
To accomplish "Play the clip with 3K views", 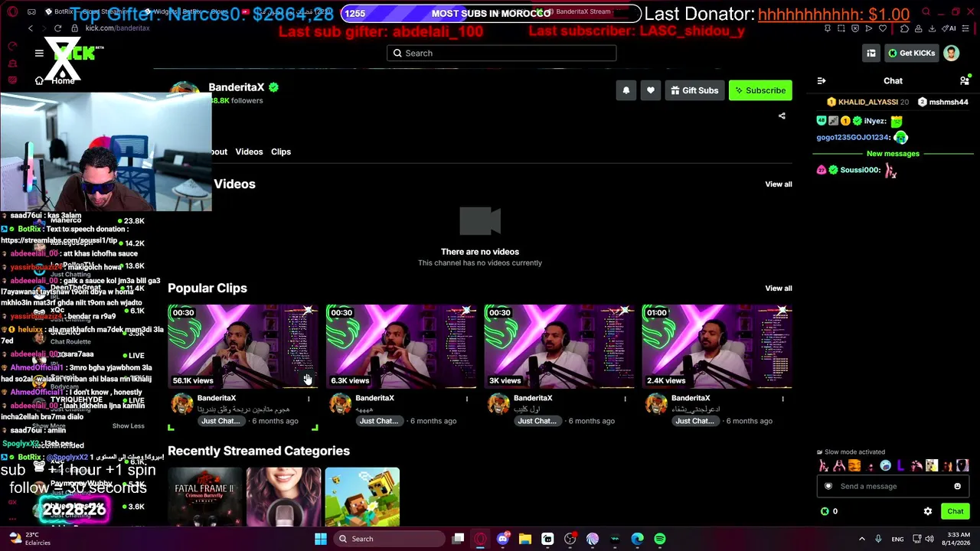I will (x=559, y=347).
